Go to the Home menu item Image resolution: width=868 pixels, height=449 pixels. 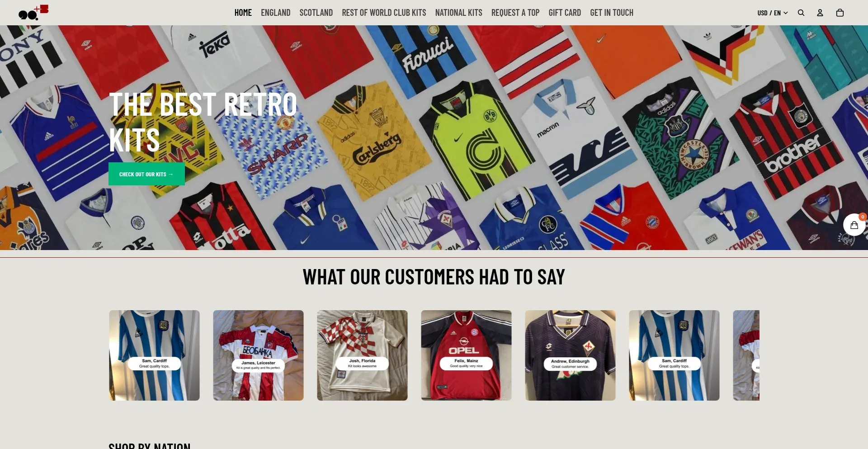(243, 13)
